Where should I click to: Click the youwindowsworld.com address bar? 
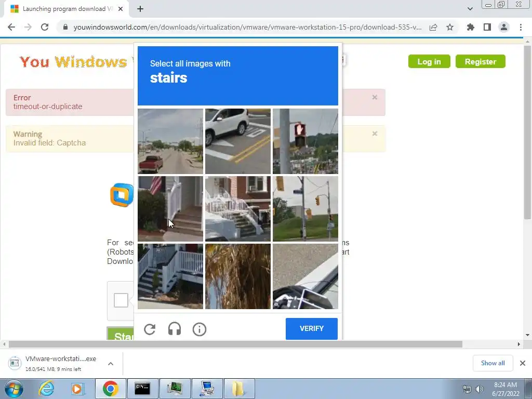[247, 27]
